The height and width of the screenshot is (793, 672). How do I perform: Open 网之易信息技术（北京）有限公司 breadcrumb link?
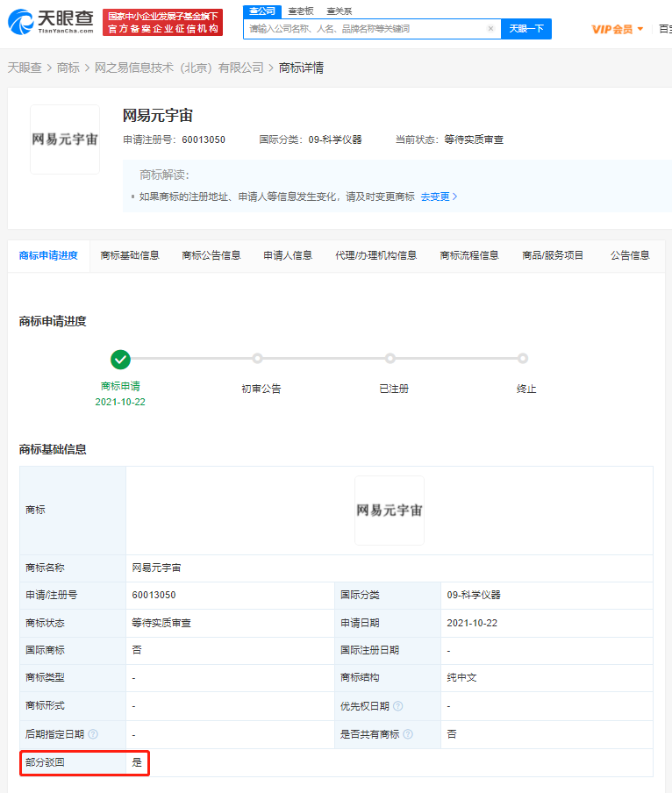coord(179,68)
